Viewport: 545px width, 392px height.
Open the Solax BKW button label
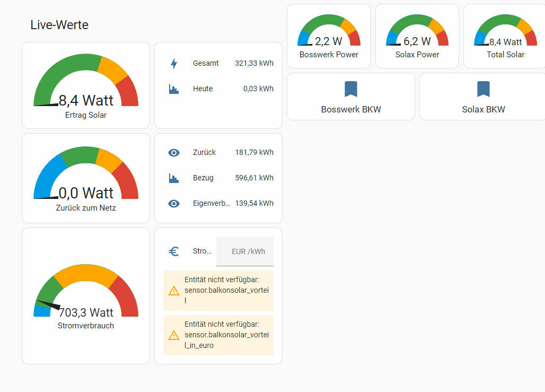(483, 110)
